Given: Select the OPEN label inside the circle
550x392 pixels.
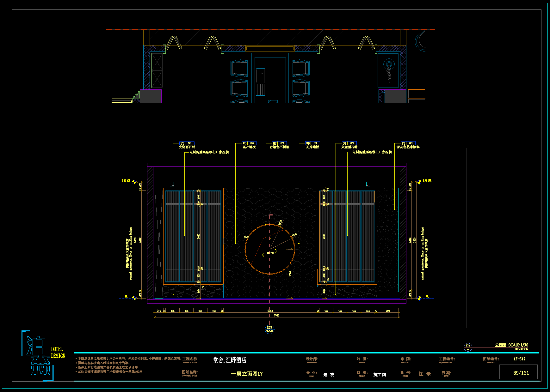Looking at the screenshot, I should pyautogui.click(x=270, y=253).
